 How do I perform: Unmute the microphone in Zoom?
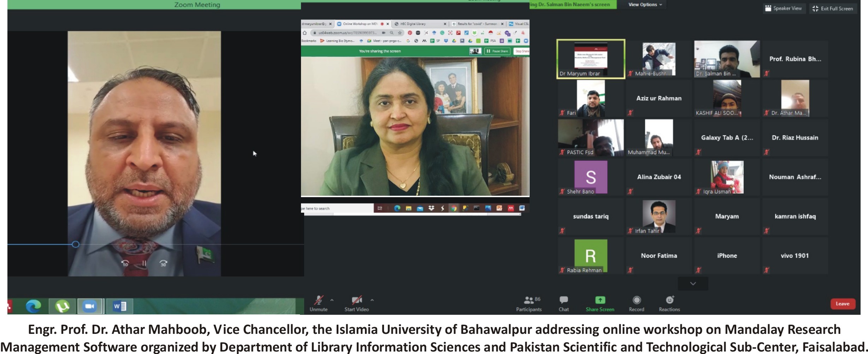point(318,303)
